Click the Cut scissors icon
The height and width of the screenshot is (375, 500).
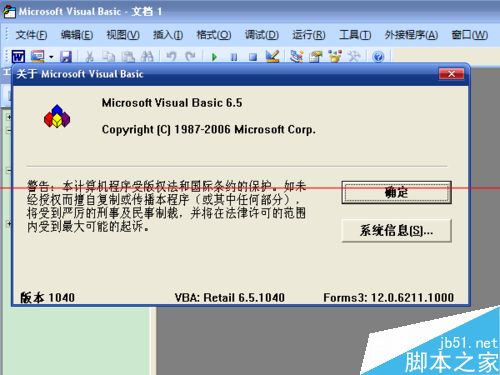pos(89,57)
